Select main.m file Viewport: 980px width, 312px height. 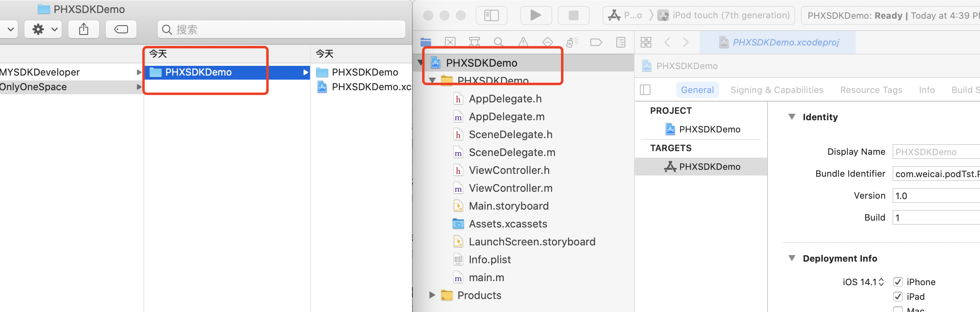point(486,277)
